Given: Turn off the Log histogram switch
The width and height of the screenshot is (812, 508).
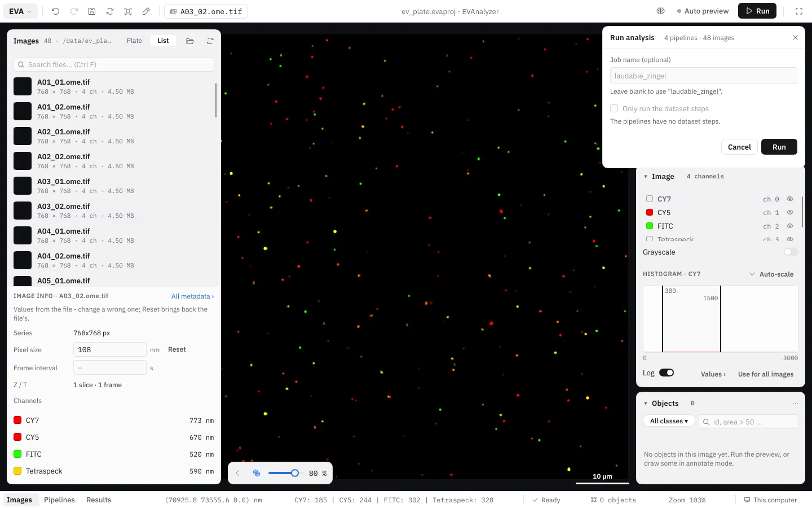Looking at the screenshot, I should click(x=667, y=373).
